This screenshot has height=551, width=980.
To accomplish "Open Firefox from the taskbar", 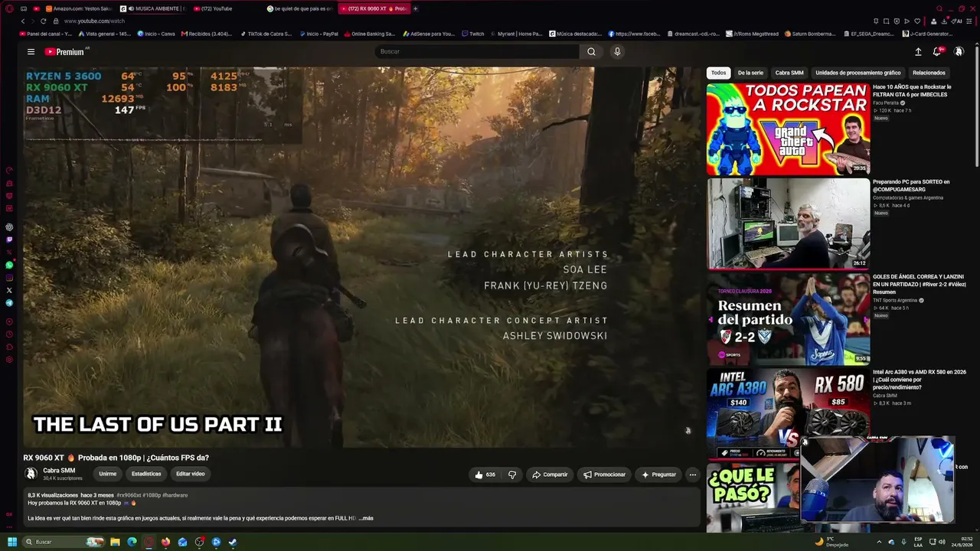I will tap(165, 542).
